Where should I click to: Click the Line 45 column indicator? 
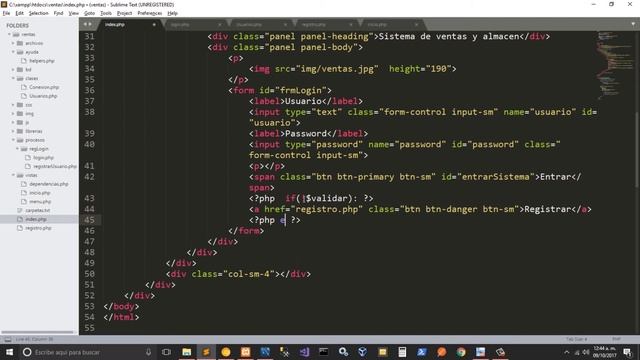click(x=34, y=339)
